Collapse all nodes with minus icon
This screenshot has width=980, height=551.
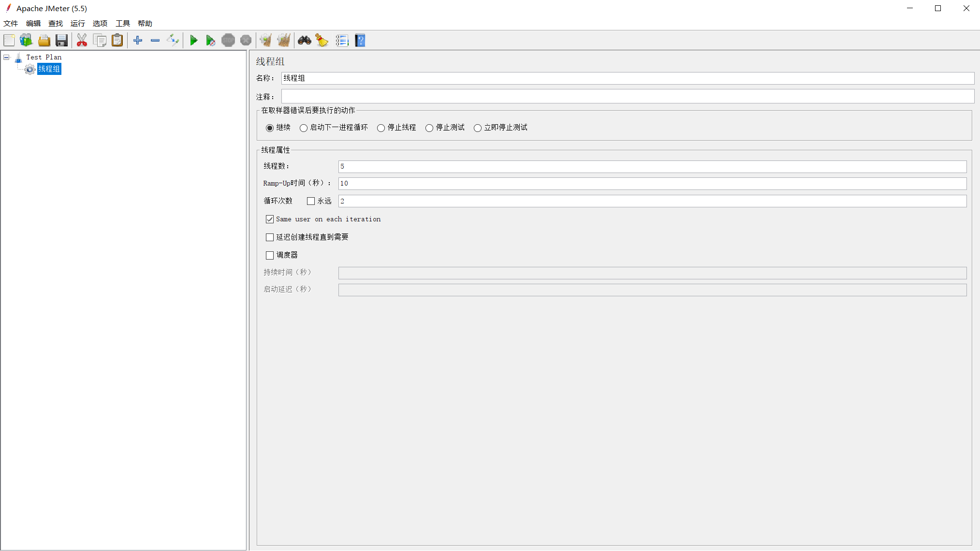[x=155, y=41]
